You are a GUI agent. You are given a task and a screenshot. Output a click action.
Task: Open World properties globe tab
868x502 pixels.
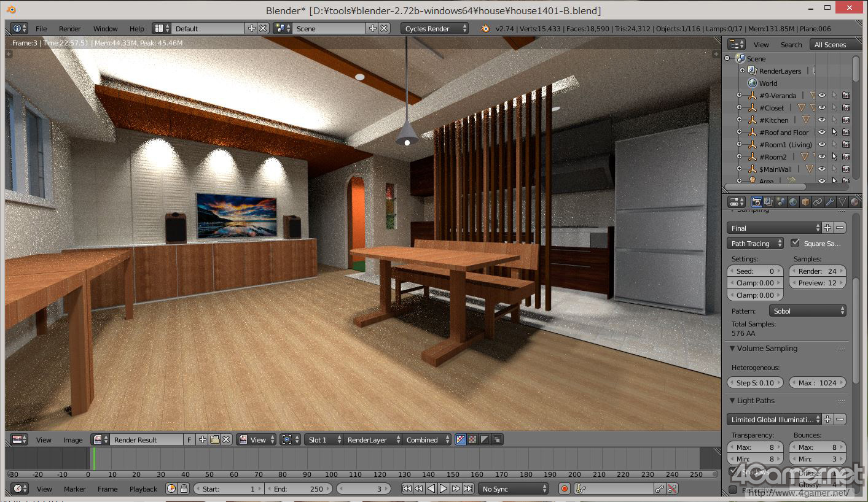tap(793, 202)
